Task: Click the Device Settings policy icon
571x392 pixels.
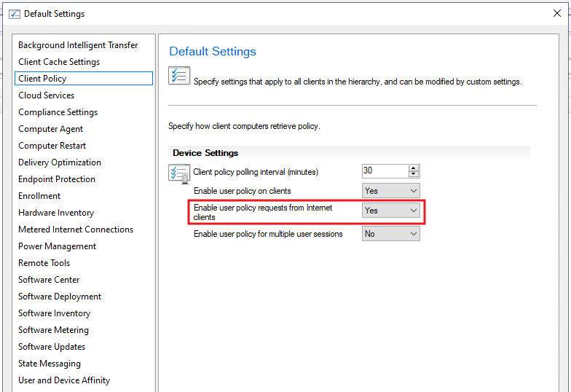Action: (x=179, y=173)
